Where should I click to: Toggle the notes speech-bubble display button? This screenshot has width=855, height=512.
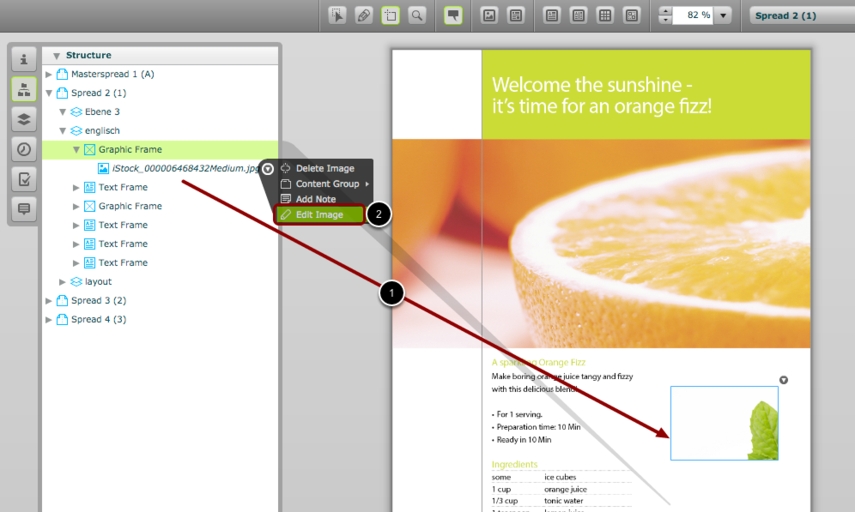(453, 15)
